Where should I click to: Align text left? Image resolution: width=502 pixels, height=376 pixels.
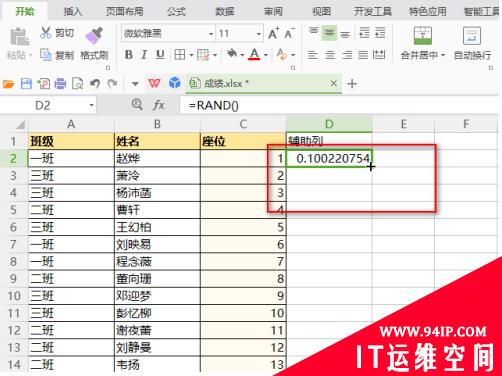coord(313,54)
